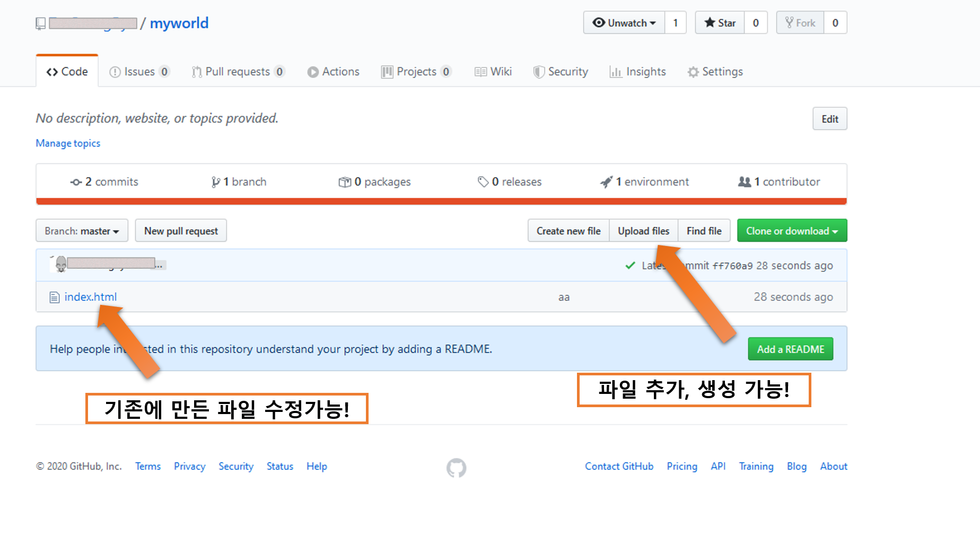Screen dimensions: 980x536
Task: View the Insights tab
Action: point(637,72)
